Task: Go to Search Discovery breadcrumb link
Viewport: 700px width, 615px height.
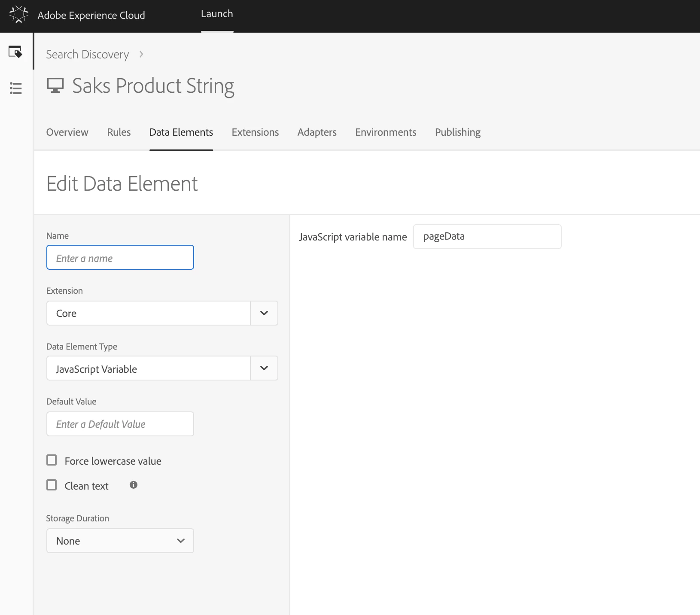Action: (x=88, y=55)
